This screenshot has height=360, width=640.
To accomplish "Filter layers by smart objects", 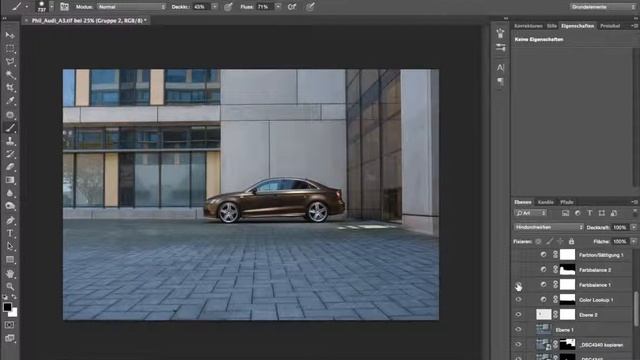I will point(614,213).
